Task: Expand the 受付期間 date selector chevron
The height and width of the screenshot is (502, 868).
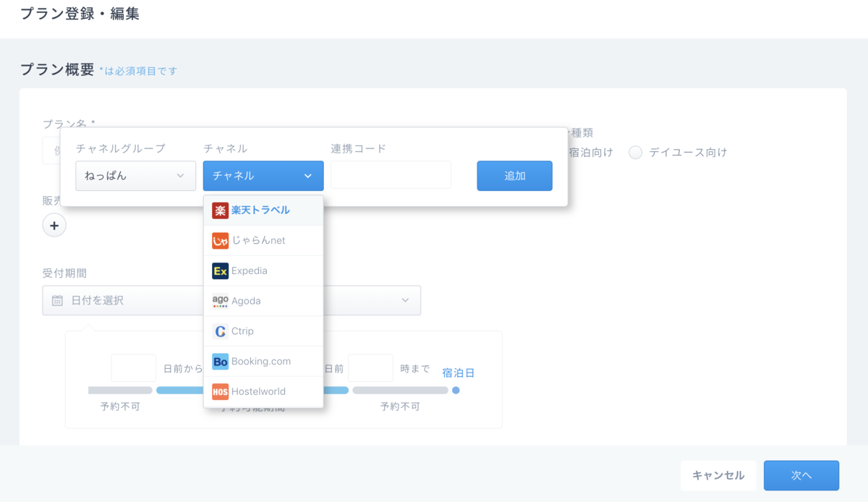Action: point(405,300)
